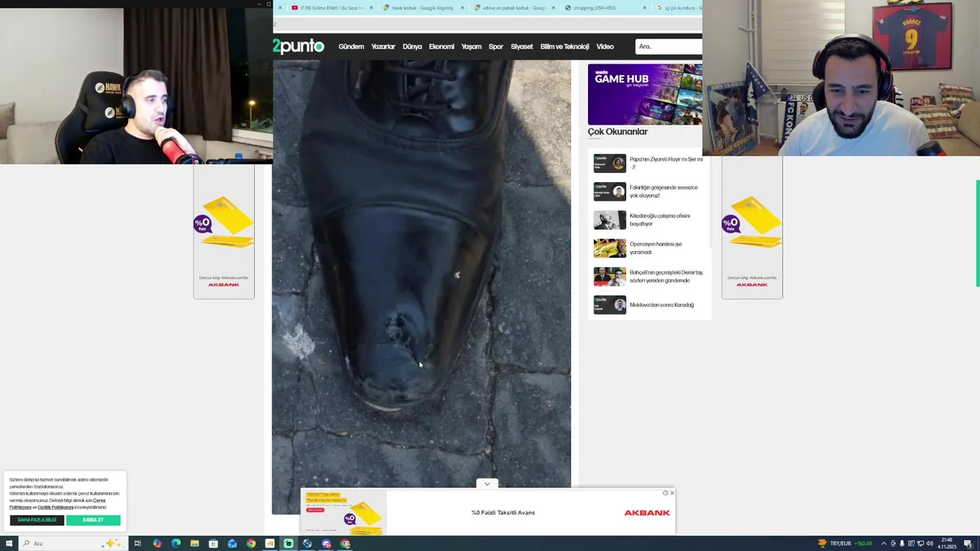Open the network tray icon
Viewport: 980px width, 551px height.
tap(921, 543)
